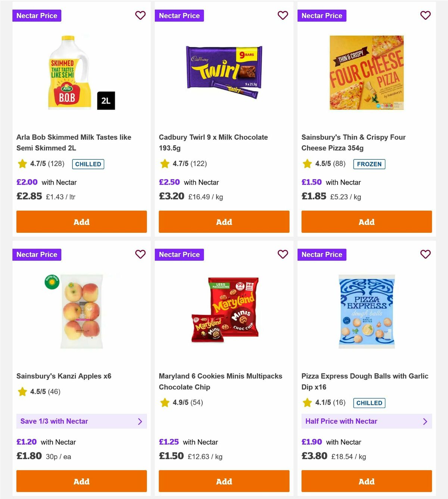Click the star icon on the Four Cheese Pizza rating
This screenshot has height=499, width=448.
[307, 163]
